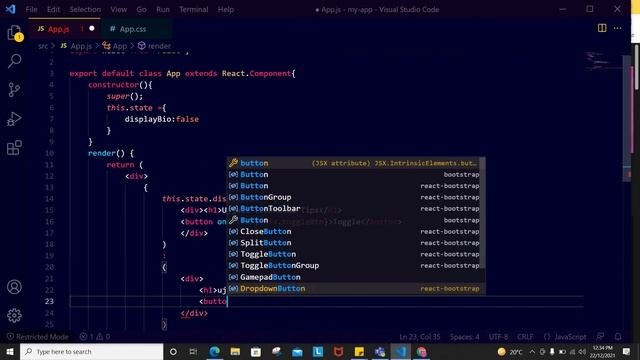Click the Restricted Mode status item
The width and height of the screenshot is (640, 360).
(38, 337)
